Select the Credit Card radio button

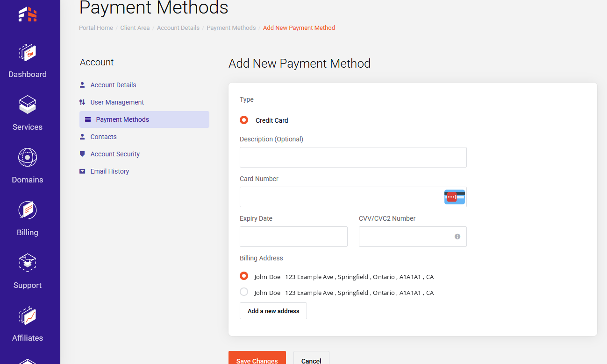pyautogui.click(x=244, y=120)
